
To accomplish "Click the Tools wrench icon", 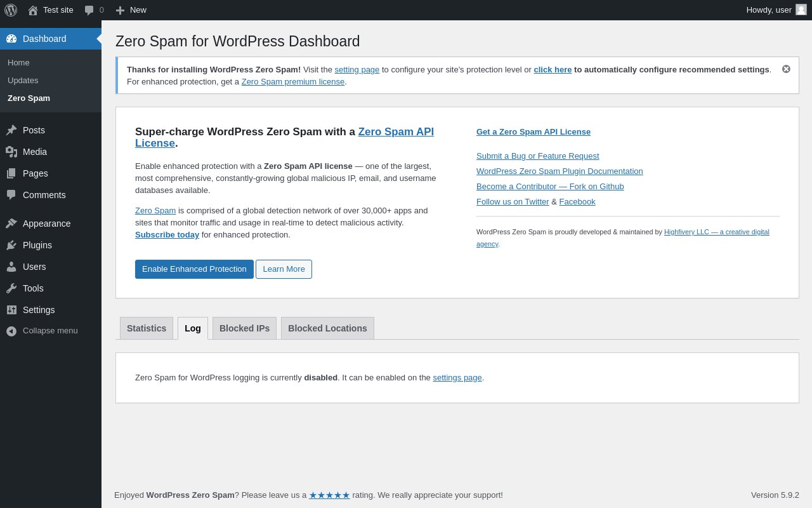I will click(11, 288).
